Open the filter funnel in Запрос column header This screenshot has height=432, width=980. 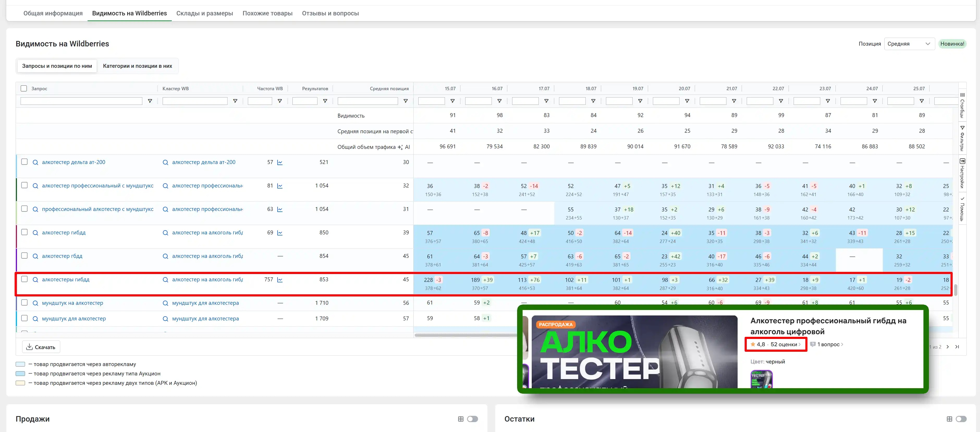(150, 101)
